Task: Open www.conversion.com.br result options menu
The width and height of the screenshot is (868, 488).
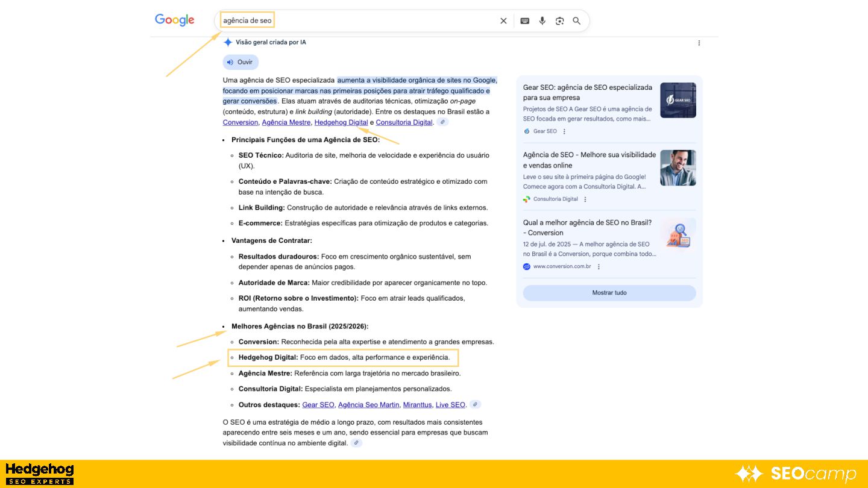Action: [599, 266]
